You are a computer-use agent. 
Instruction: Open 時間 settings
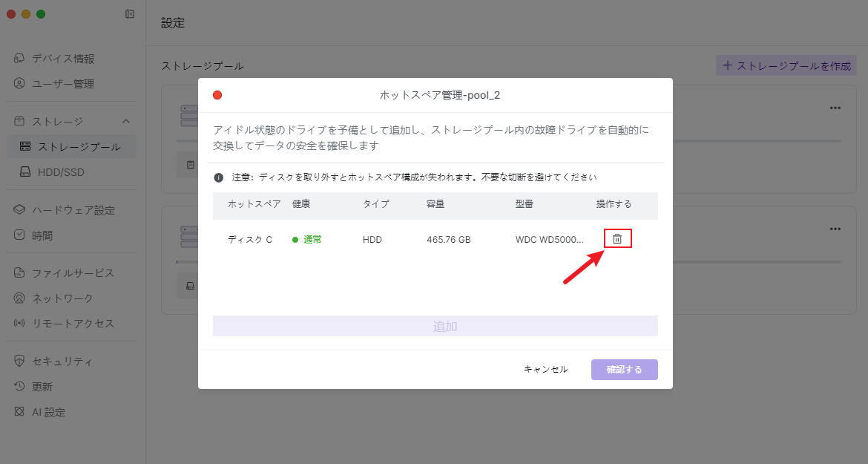point(42,235)
